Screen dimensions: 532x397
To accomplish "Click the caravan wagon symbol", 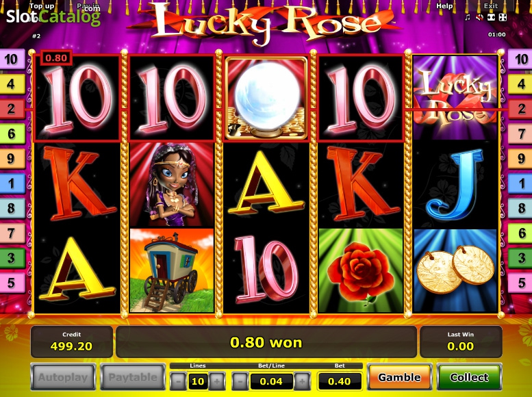I will coord(172,270).
